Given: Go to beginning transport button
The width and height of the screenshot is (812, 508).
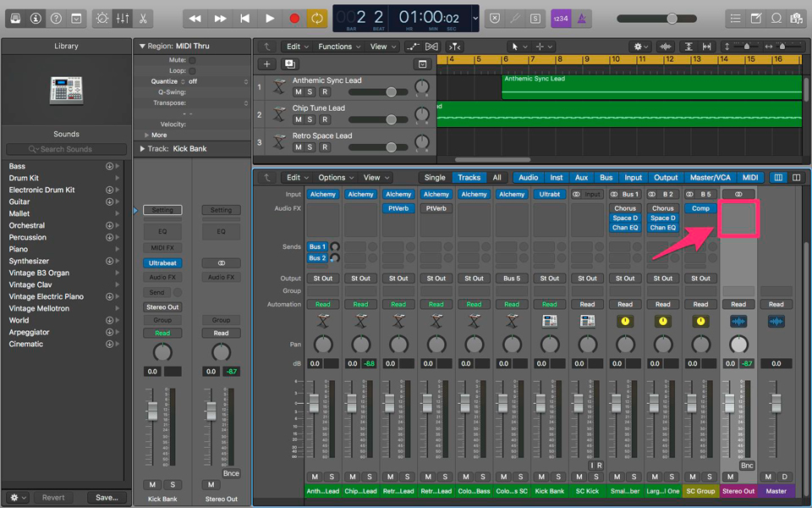Looking at the screenshot, I should tap(244, 19).
